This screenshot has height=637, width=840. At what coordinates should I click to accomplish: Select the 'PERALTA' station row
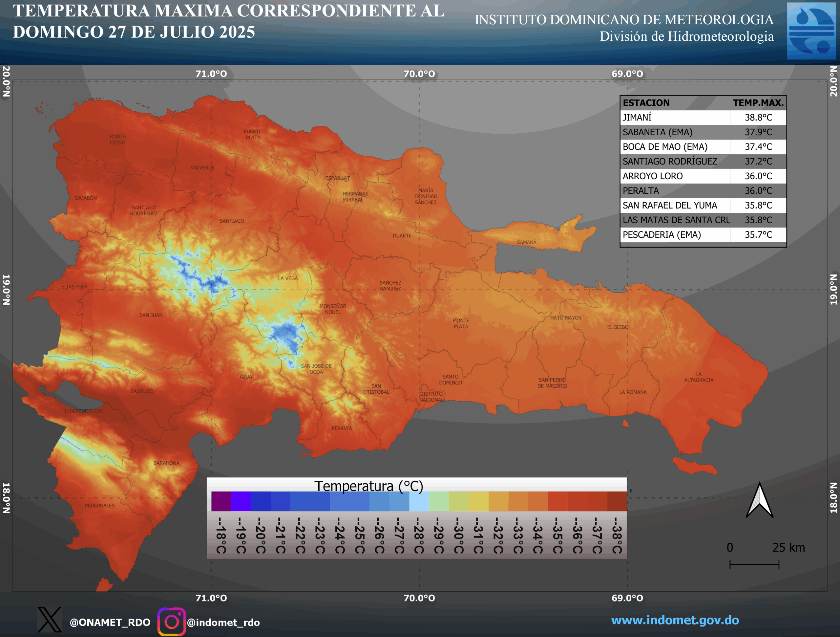(703, 191)
